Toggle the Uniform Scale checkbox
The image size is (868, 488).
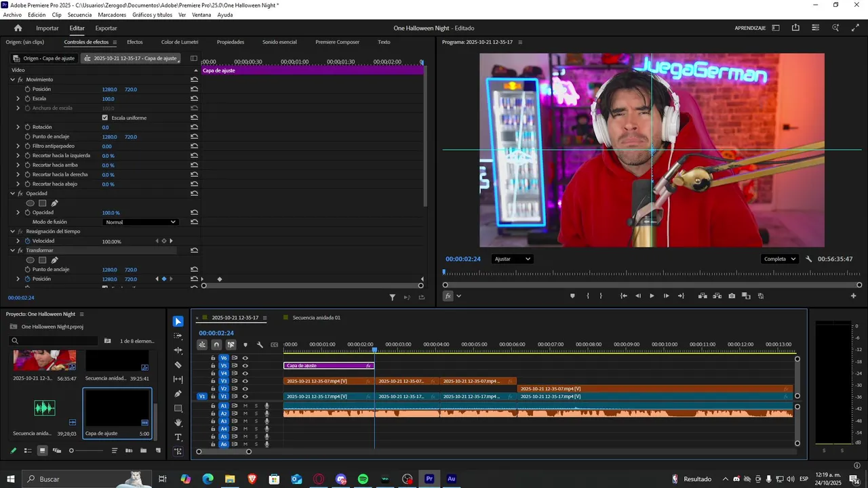104,117
